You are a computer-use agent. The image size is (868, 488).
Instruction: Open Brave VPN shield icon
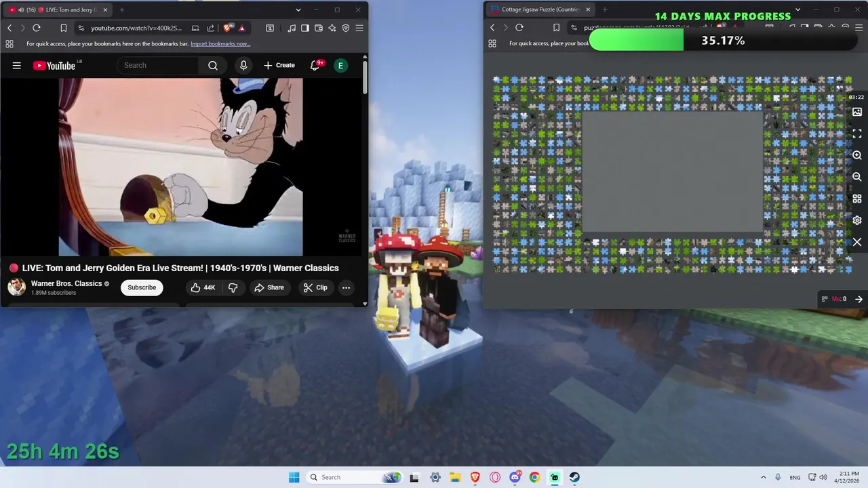pos(346,28)
